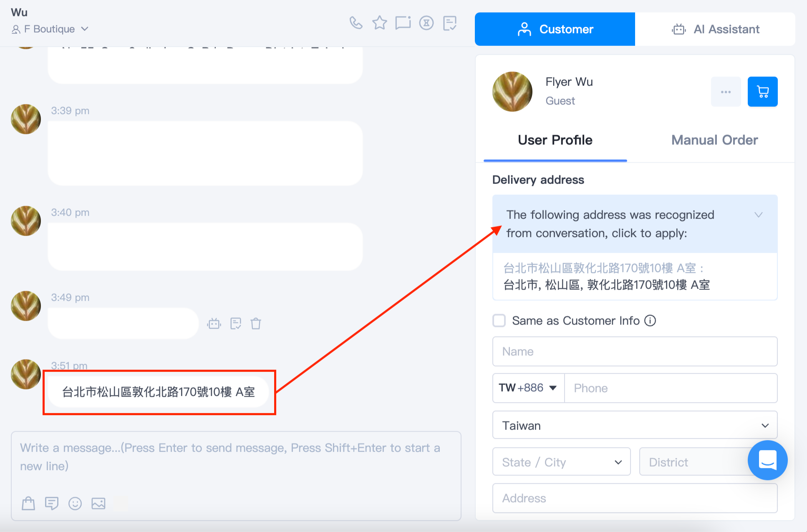807x532 pixels.
Task: Collapse the recognized address notice chevron
Action: click(x=758, y=215)
